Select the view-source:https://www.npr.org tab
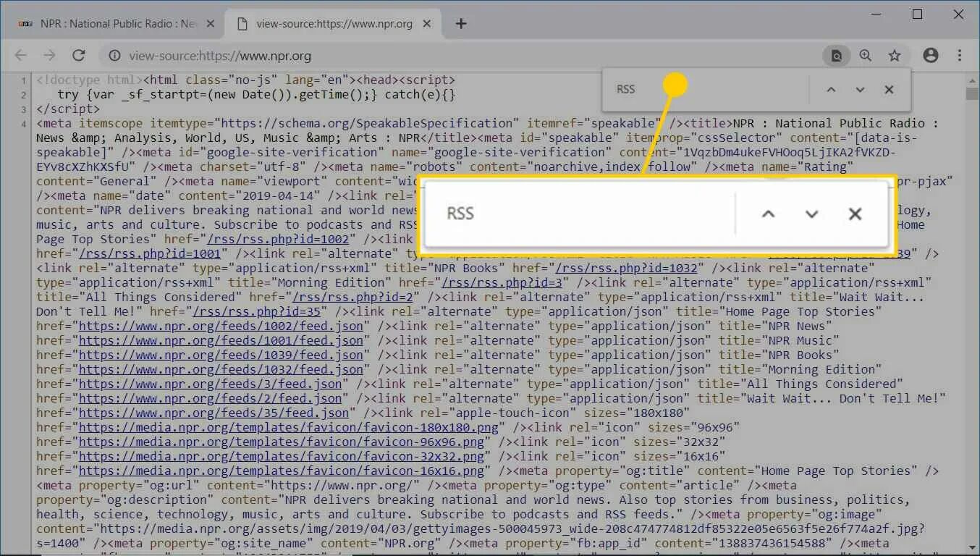Image resolution: width=980 pixels, height=556 pixels. point(334,24)
